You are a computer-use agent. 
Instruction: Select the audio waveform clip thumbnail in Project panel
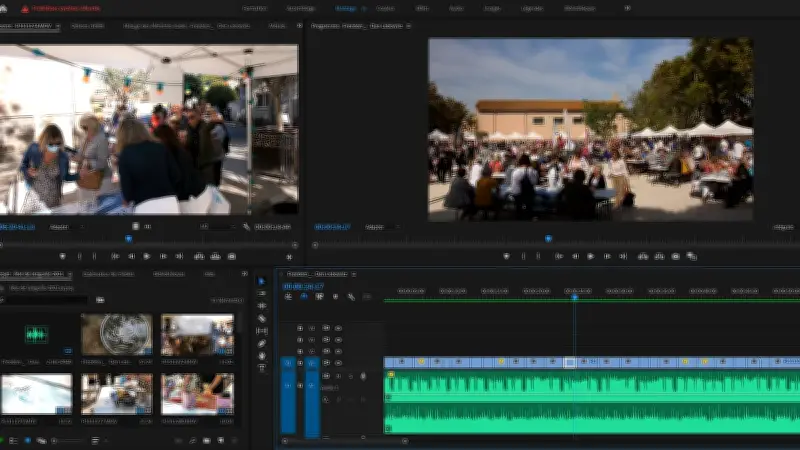point(37,335)
